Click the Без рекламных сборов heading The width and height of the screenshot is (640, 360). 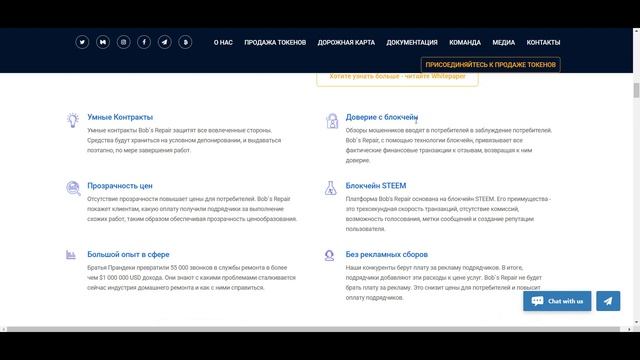click(x=387, y=254)
